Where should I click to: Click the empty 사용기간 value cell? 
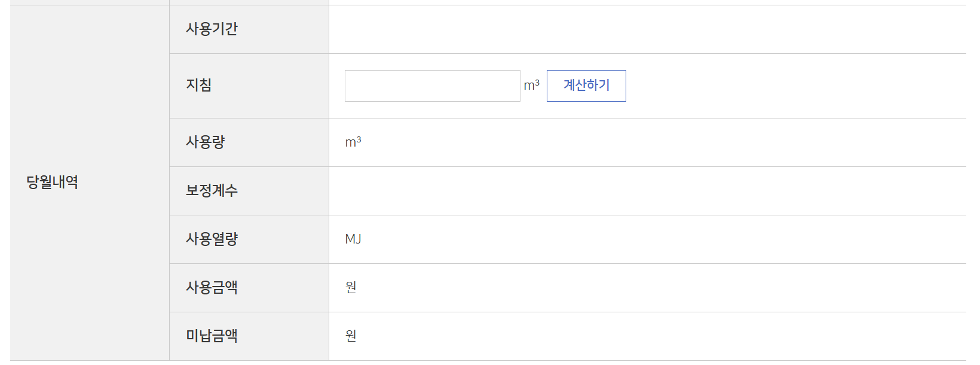coord(648,29)
